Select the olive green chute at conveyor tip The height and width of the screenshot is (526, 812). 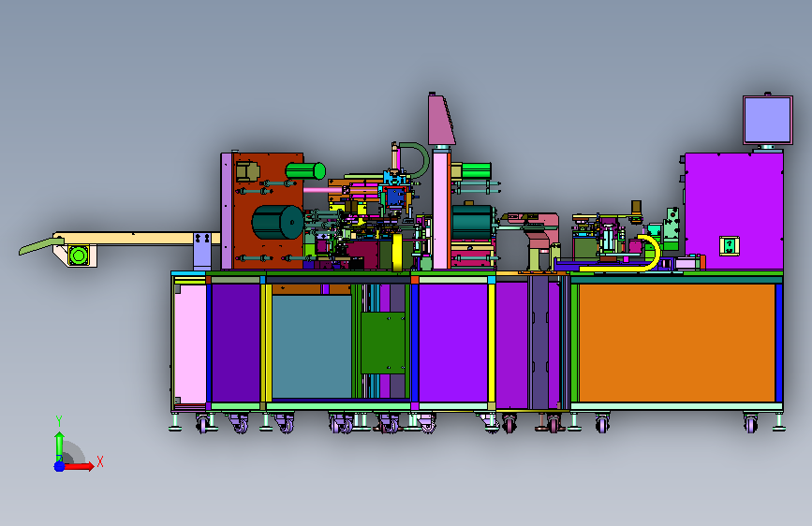pyautogui.click(x=41, y=245)
